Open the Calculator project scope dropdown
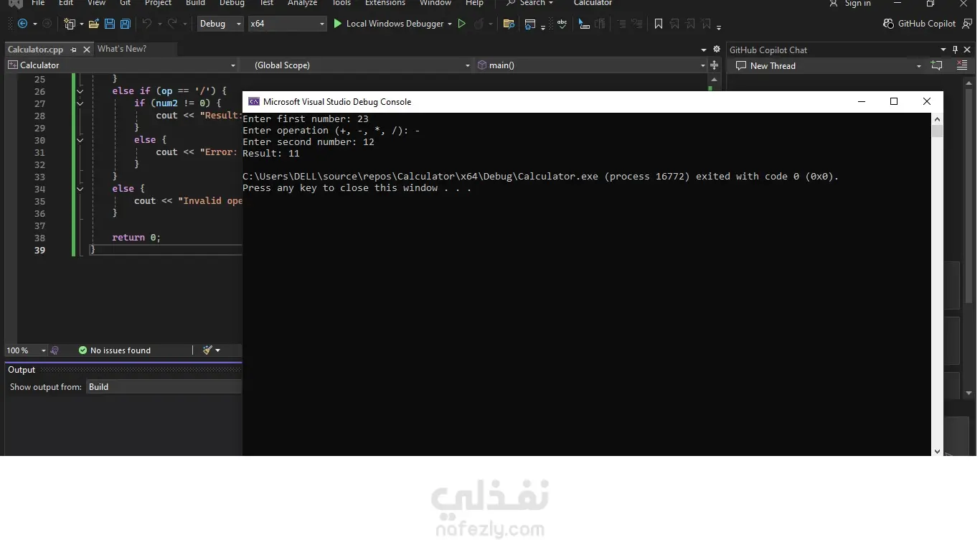980x540 pixels. (x=121, y=65)
